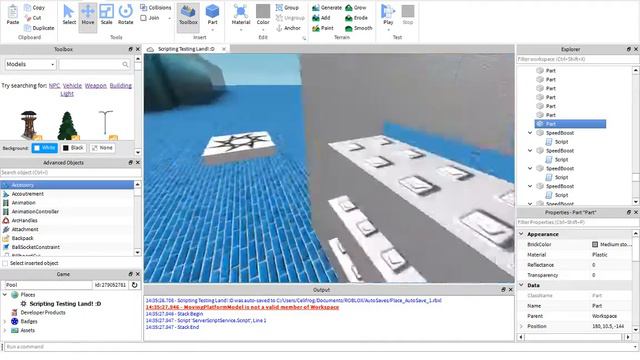The height and width of the screenshot is (360, 640).
Task: Click the Toolbox search field
Action: click(x=94, y=64)
